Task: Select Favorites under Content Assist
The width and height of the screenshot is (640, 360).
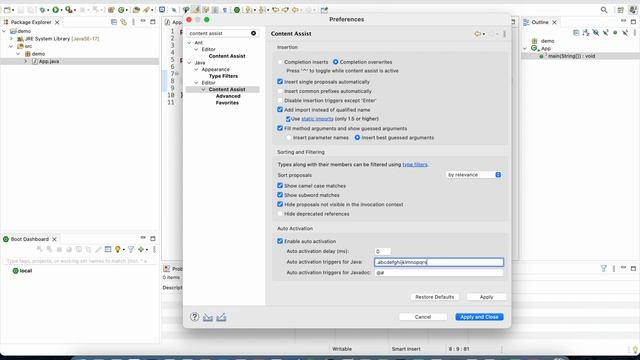Action: [227, 103]
